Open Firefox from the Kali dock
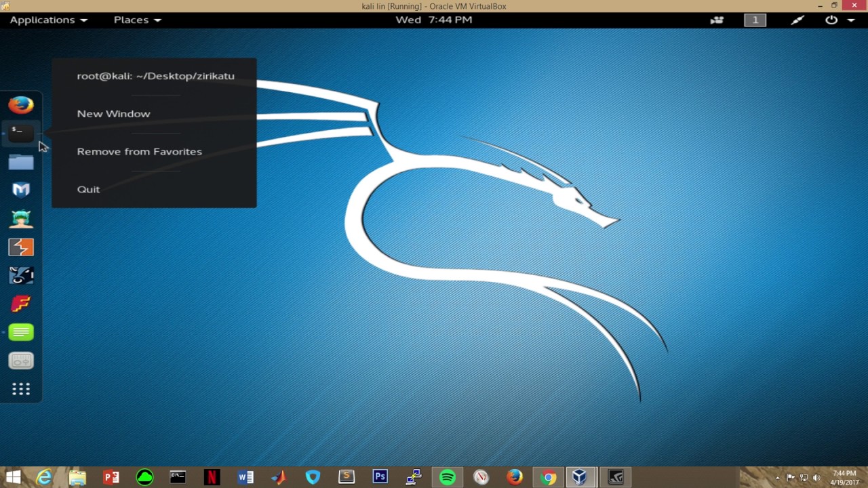Viewport: 868px width, 488px height. 21,105
